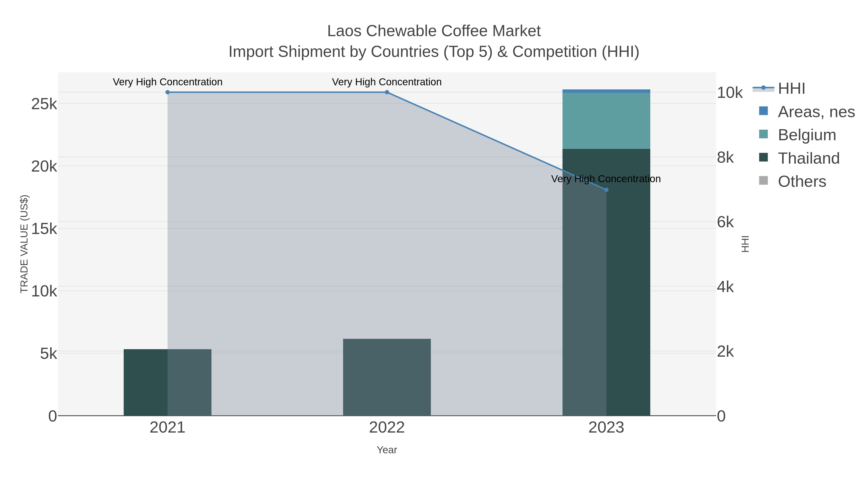
Task: Click the 2023 Belgium bar segment
Action: tap(606, 121)
